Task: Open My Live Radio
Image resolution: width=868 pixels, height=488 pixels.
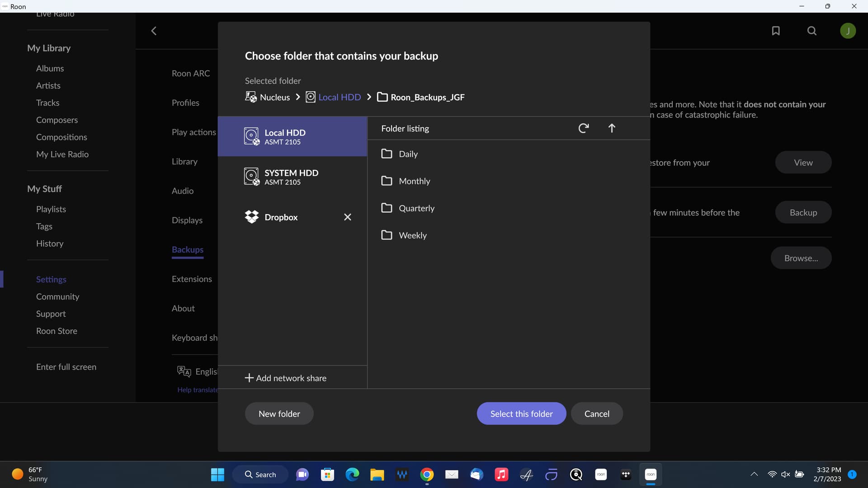Action: click(x=62, y=154)
